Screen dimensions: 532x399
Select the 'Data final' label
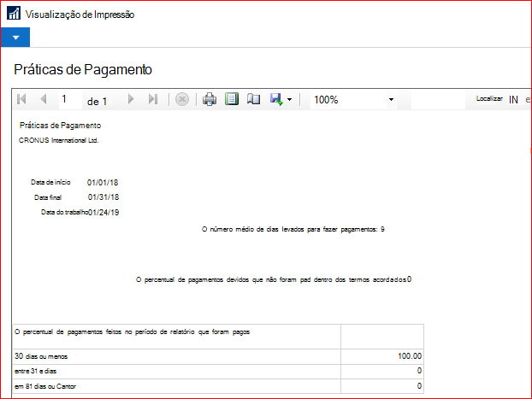48,197
